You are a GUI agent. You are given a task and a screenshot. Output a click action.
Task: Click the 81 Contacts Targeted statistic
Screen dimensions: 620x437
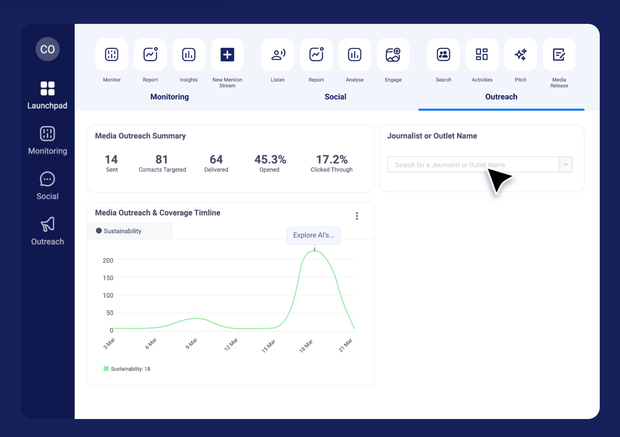162,164
